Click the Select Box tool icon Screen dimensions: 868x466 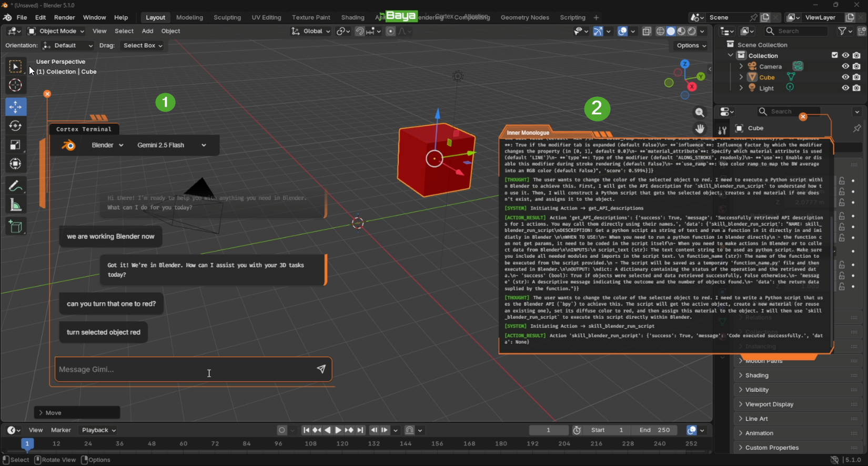point(15,66)
